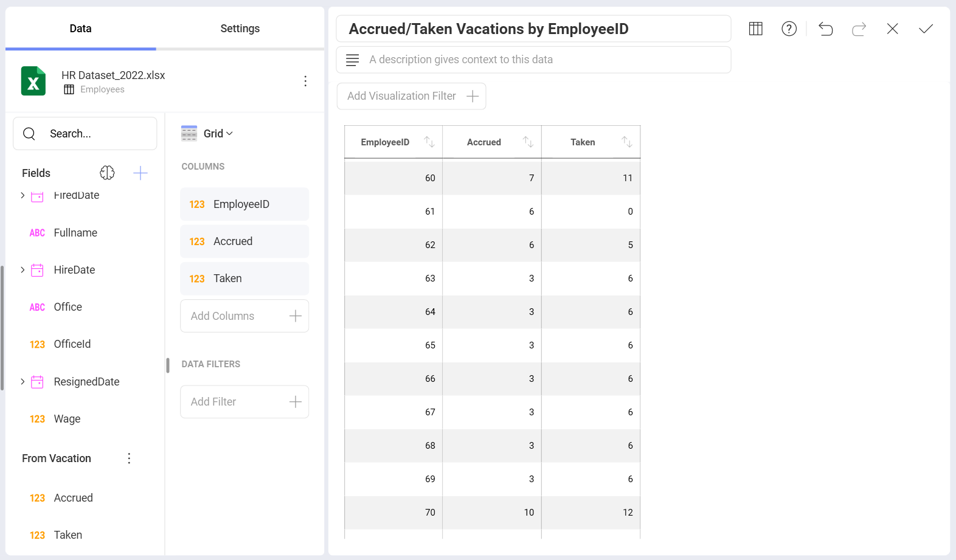Select Taken column chip
Image resolution: width=956 pixels, height=560 pixels.
[x=244, y=278]
